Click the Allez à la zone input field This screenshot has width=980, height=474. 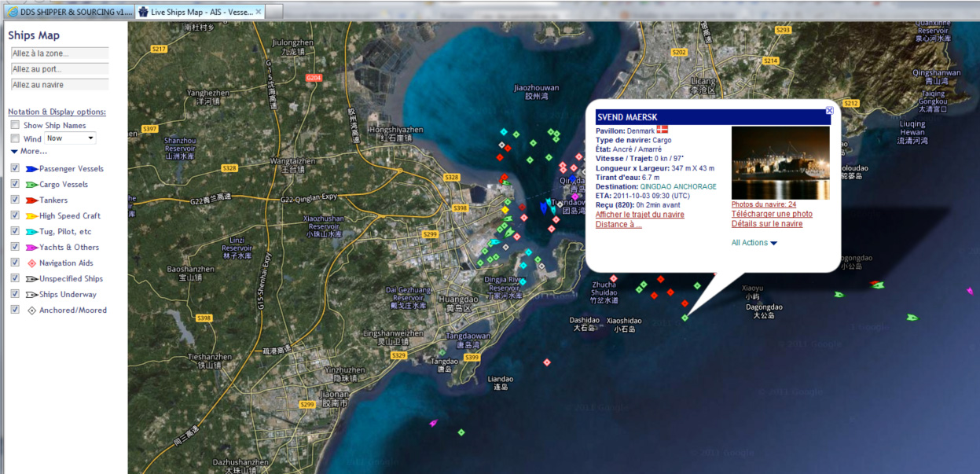59,53
